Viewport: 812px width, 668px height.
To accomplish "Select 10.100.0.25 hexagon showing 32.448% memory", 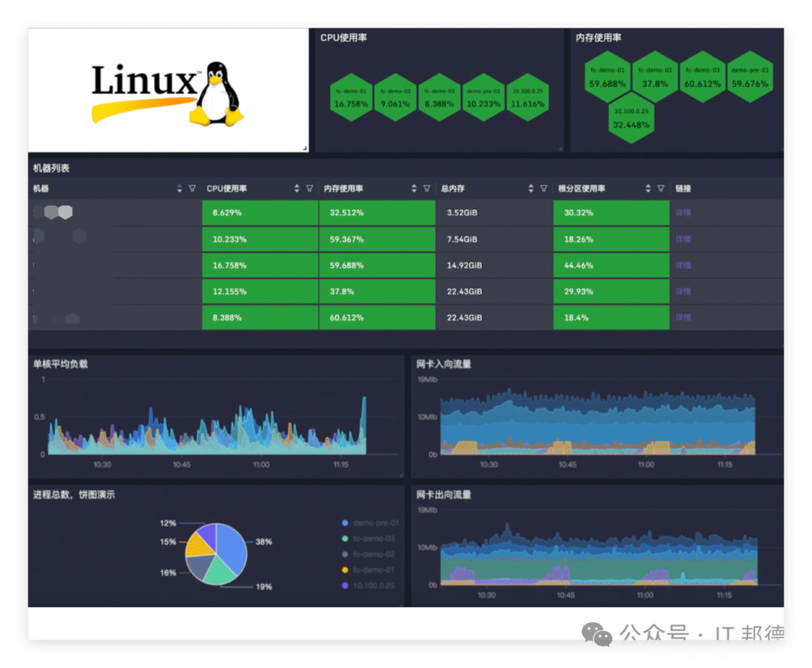I will coord(632,118).
